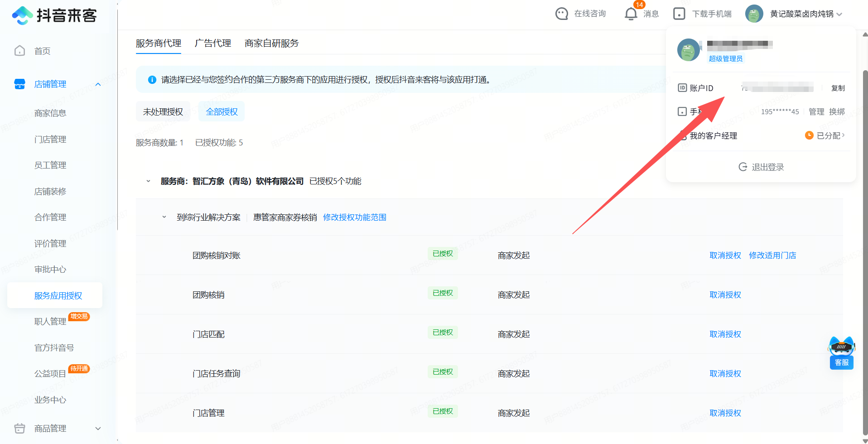
Task: Click the 下载手机端 phone icon
Action: (x=679, y=14)
